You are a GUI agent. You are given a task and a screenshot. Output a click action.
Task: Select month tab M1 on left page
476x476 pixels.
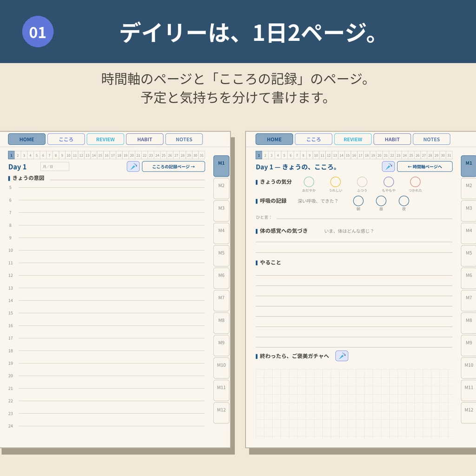(x=221, y=166)
